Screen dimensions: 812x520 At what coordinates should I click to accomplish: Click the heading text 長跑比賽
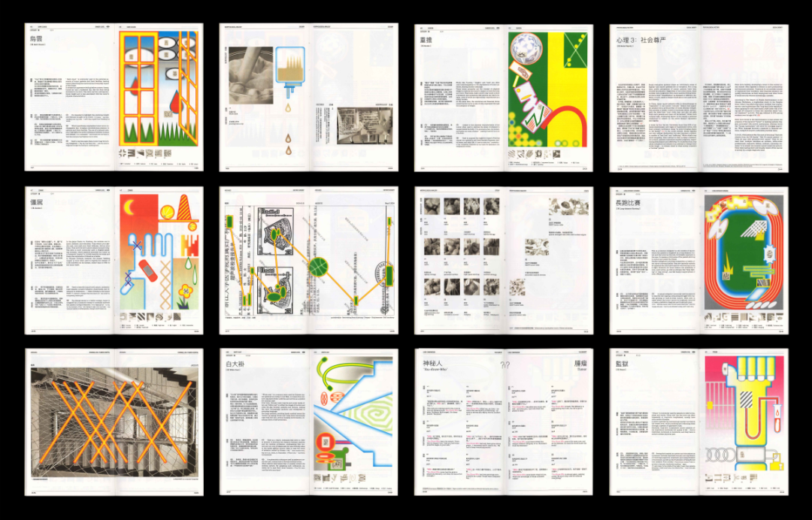[x=628, y=203]
